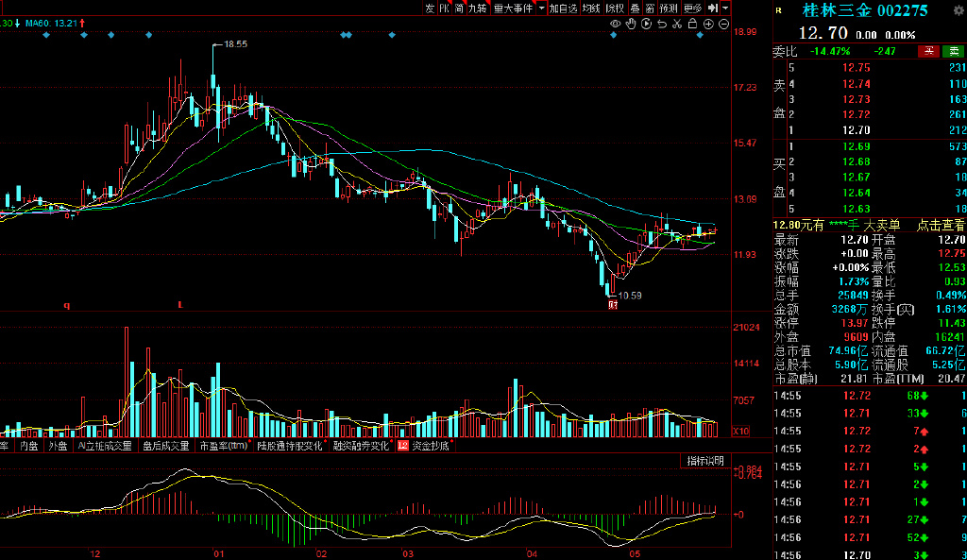Expand the 重大事件 dropdown arrow

coord(541,8)
